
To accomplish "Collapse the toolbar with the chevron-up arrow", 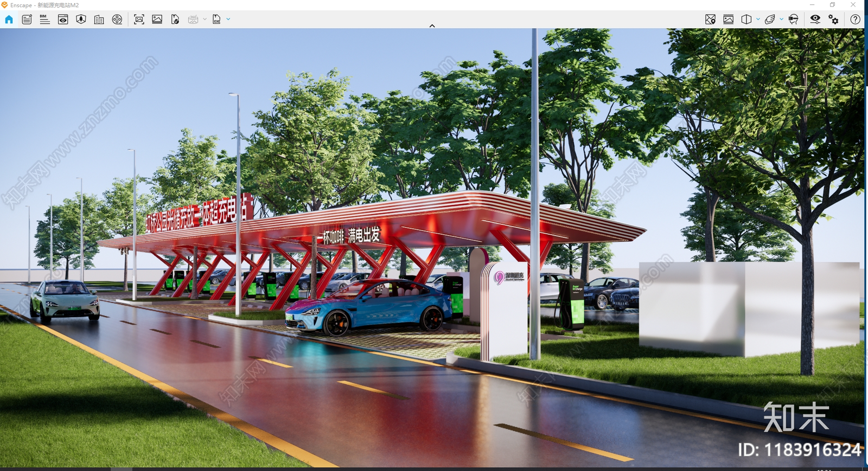I will pyautogui.click(x=432, y=25).
